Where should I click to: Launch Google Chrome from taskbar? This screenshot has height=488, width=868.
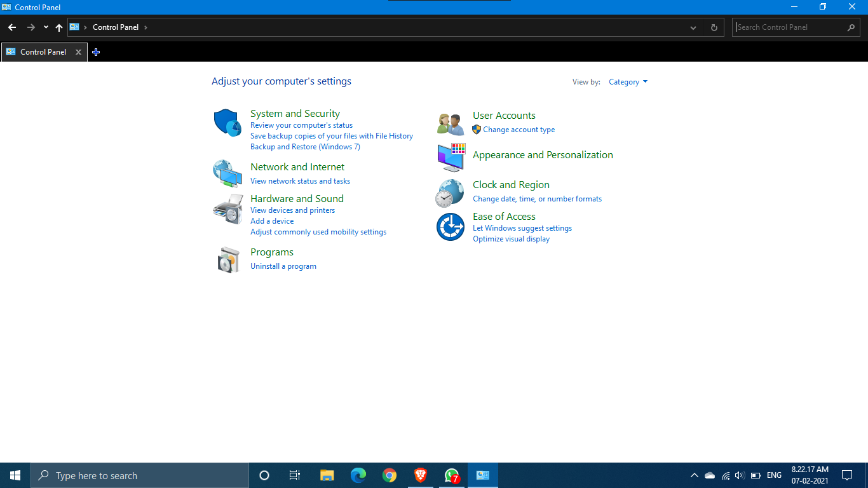[x=390, y=475]
